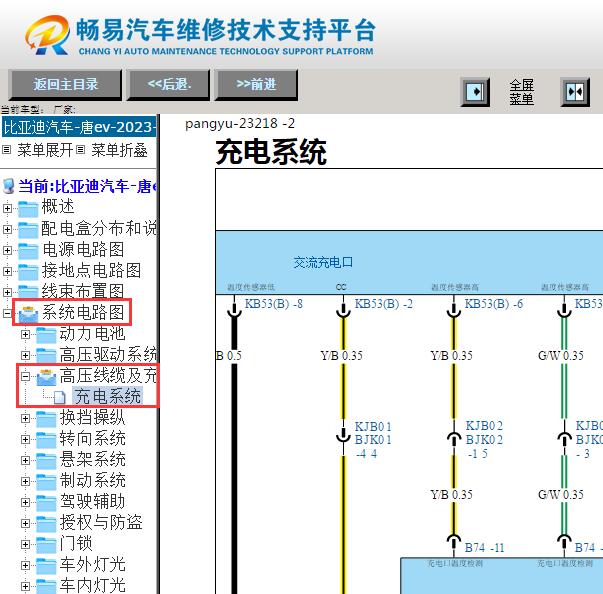Click the 畅易 platform logo icon
This screenshot has height=594, width=603.
pos(47,35)
